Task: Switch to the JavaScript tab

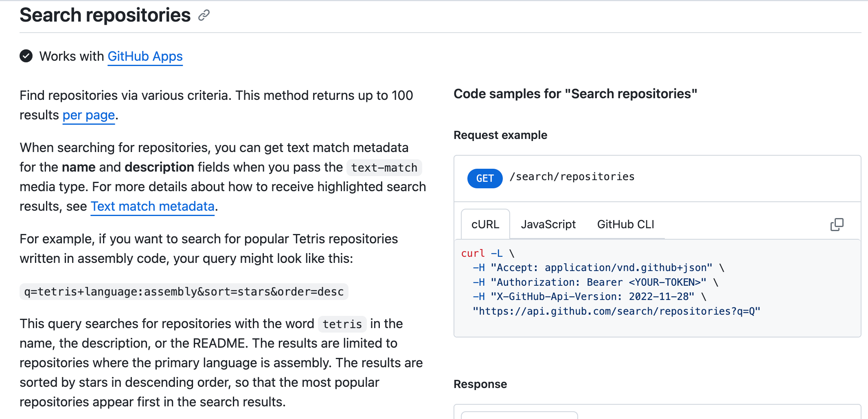Action: (548, 224)
